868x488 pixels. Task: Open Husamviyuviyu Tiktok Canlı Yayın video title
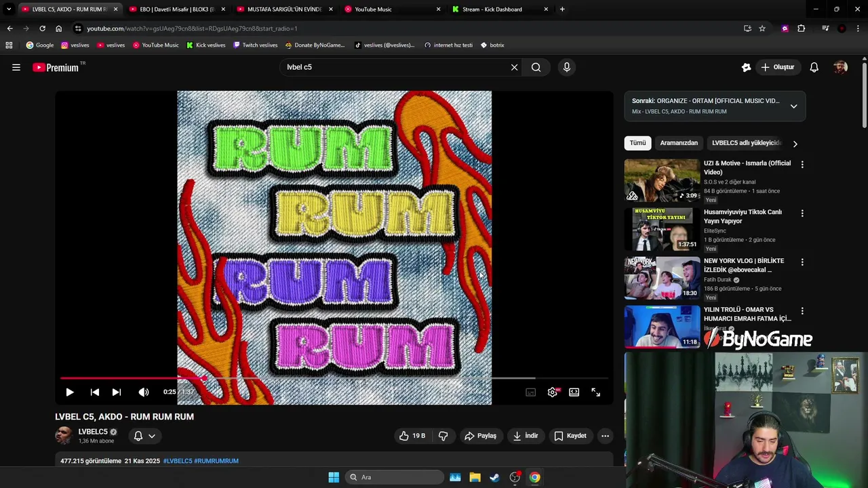click(743, 216)
